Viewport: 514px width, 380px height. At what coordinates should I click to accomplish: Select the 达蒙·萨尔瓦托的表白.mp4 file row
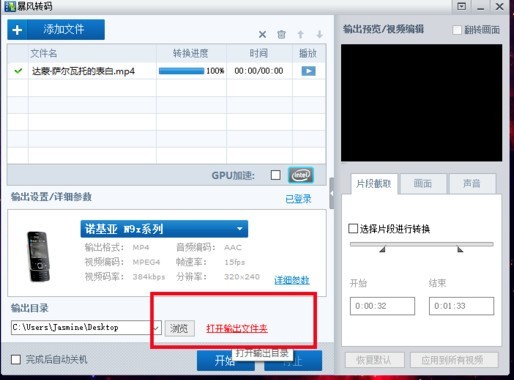click(x=166, y=71)
